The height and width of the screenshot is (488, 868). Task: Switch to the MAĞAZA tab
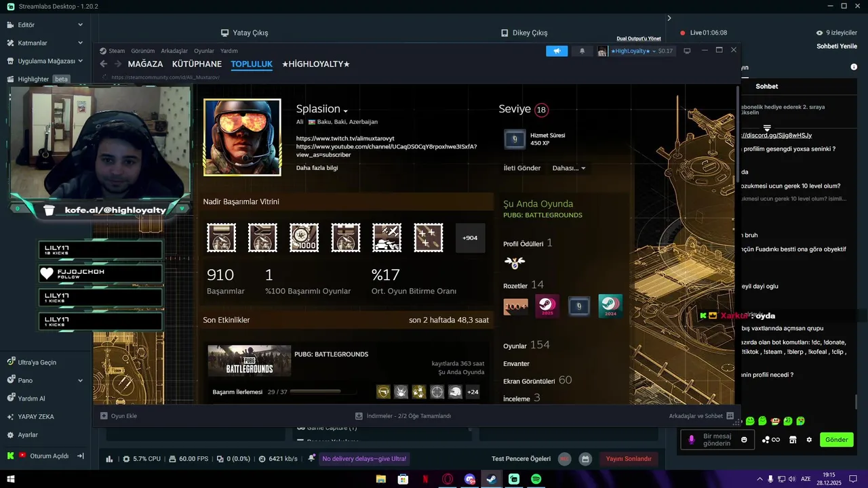pyautogui.click(x=145, y=64)
